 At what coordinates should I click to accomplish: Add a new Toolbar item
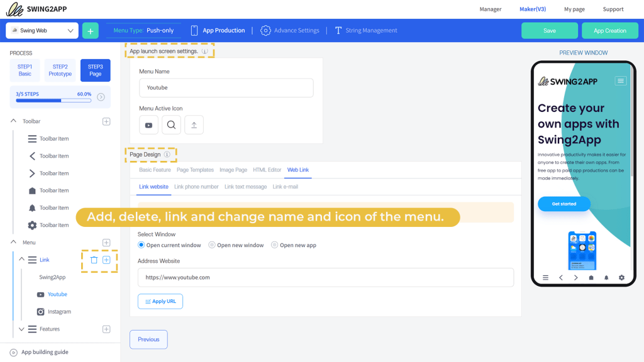106,121
